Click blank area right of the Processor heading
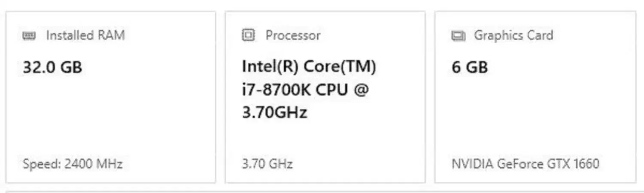The image size is (644, 193). click(374, 35)
